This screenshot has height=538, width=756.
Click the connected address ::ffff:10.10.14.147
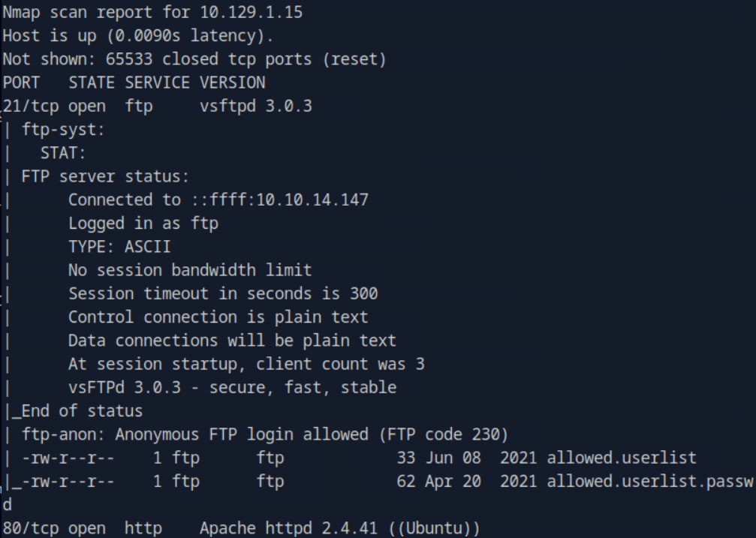[275, 200]
